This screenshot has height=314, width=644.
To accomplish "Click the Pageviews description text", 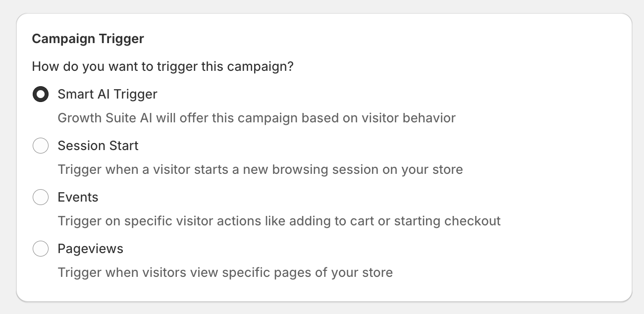I will pos(225,272).
